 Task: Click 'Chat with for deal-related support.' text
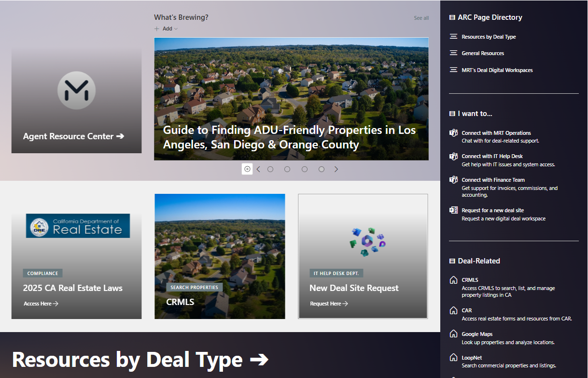click(500, 141)
